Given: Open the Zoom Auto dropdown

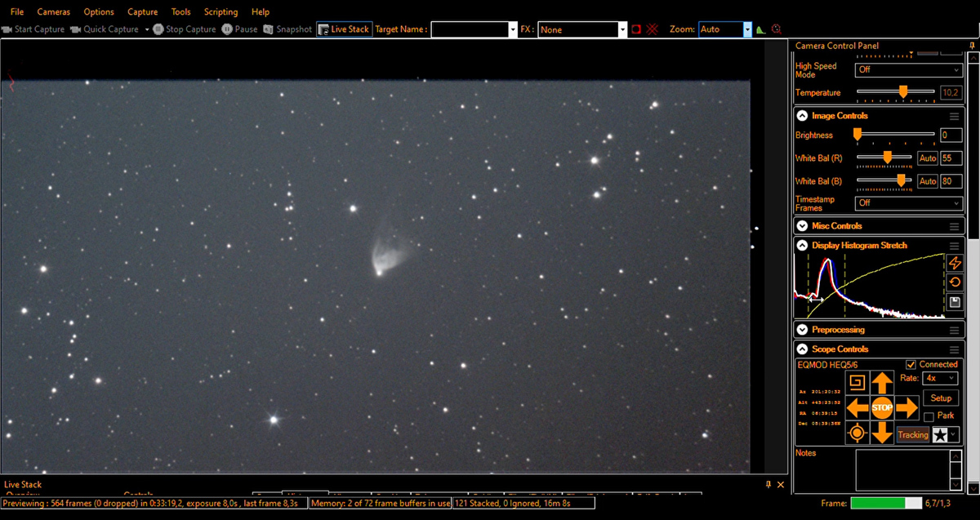Looking at the screenshot, I should coord(747,29).
